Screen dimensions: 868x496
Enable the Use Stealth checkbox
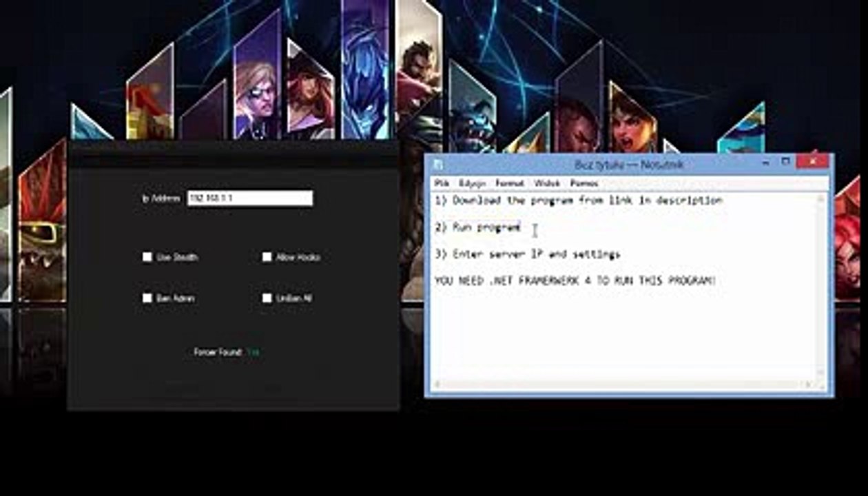point(147,257)
